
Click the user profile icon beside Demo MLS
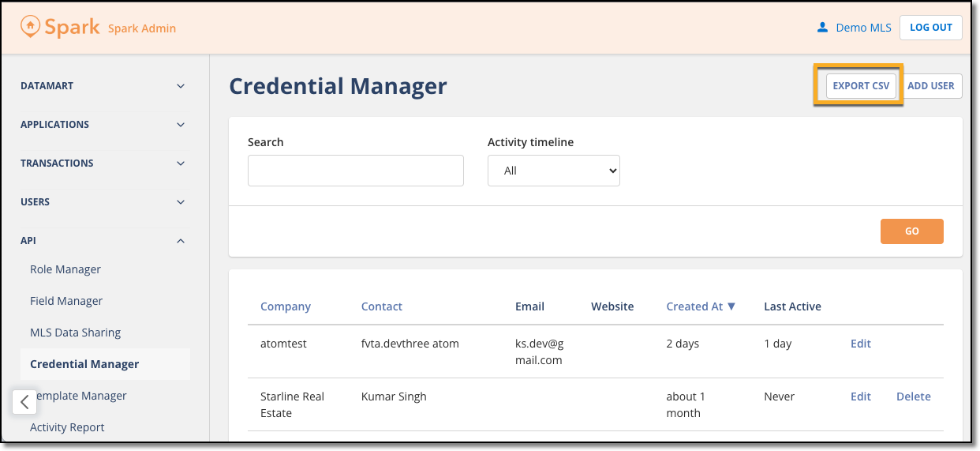coord(823,28)
